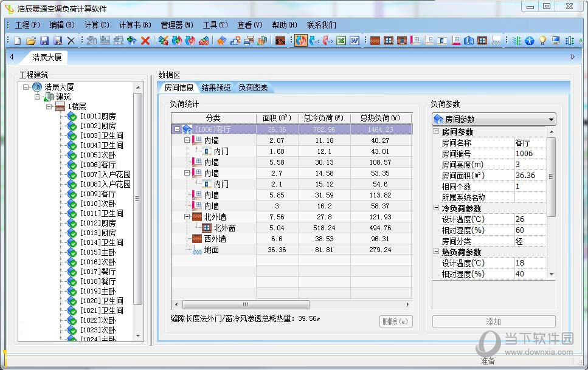Click the blue accessibility figure icon
Screen dimensions: 588x370
pos(529,41)
